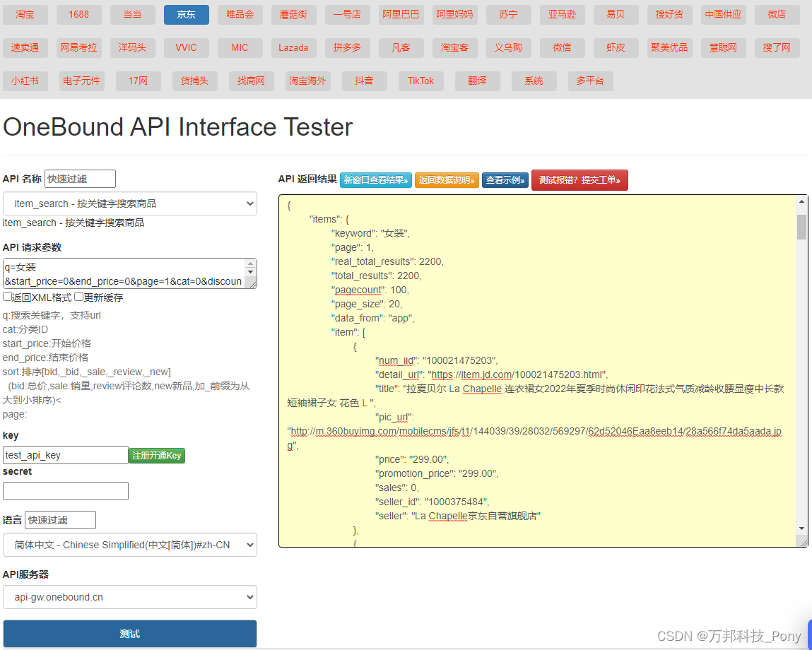Viewport: 812px width, 650px height.
Task: Select the 小红书 tab
Action: [x=25, y=81]
